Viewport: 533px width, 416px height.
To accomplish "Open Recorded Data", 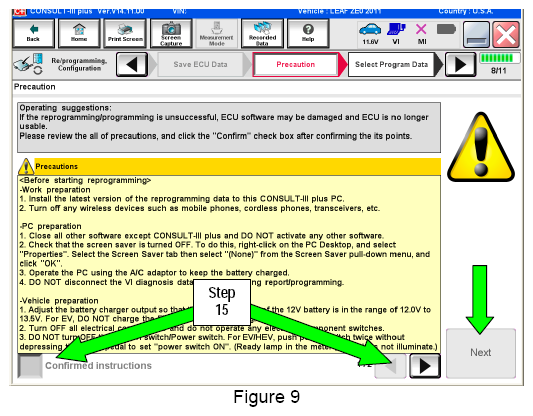I will point(262,33).
